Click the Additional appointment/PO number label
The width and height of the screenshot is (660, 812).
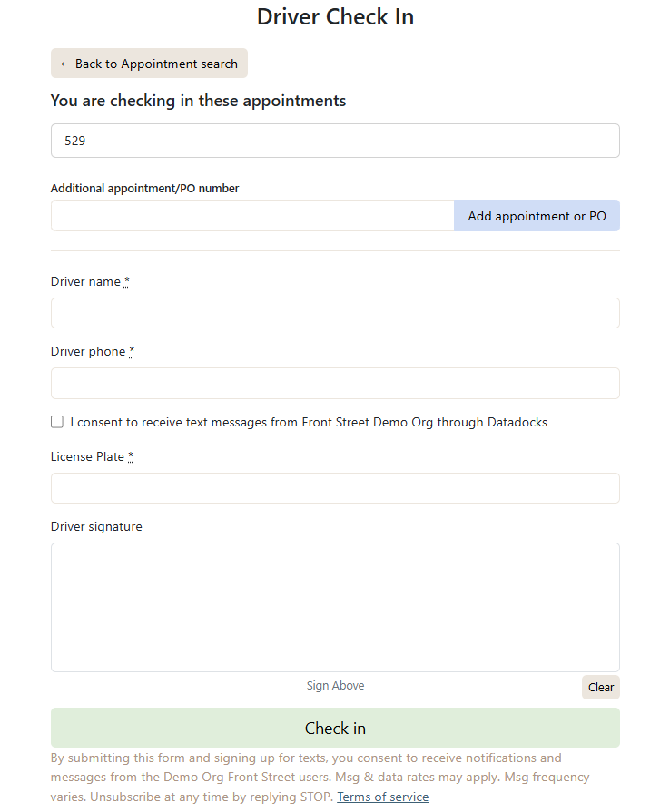[144, 188]
